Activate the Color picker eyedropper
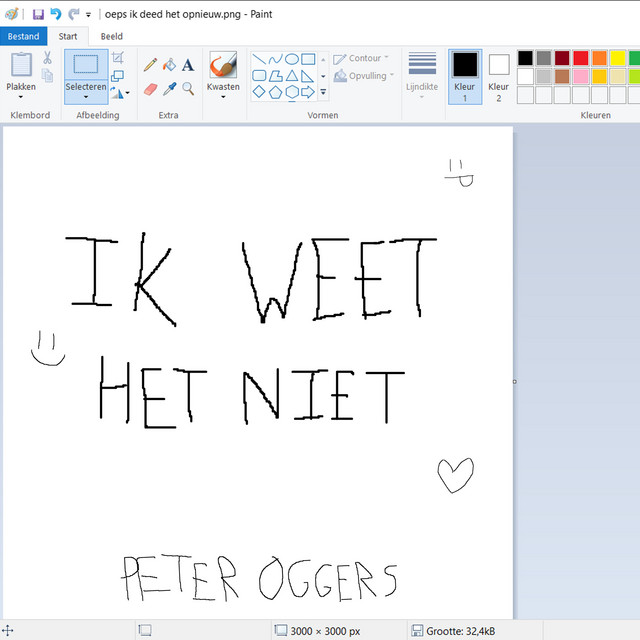 169,90
